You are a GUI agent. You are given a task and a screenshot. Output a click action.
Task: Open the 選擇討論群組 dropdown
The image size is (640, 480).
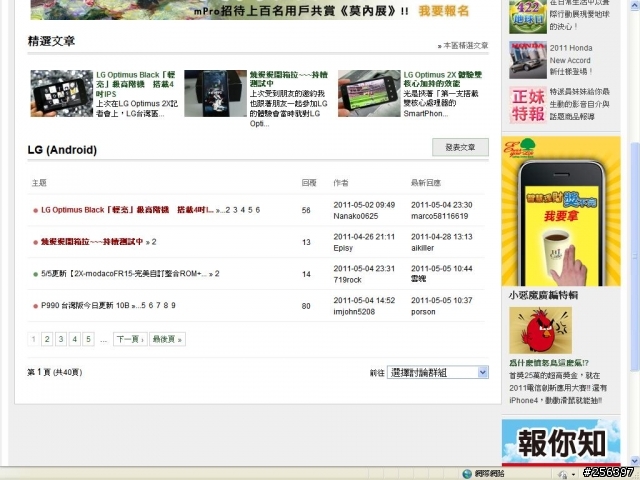(438, 372)
